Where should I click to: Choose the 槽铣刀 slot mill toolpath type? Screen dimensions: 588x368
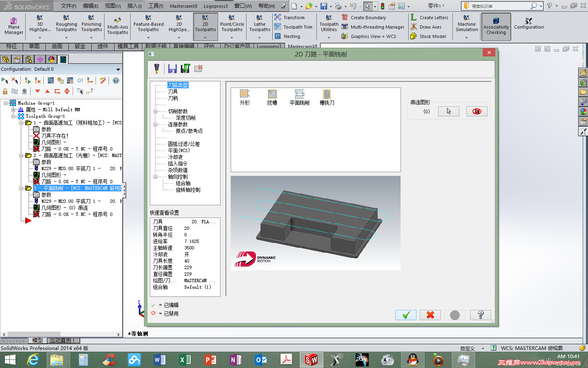(x=327, y=97)
